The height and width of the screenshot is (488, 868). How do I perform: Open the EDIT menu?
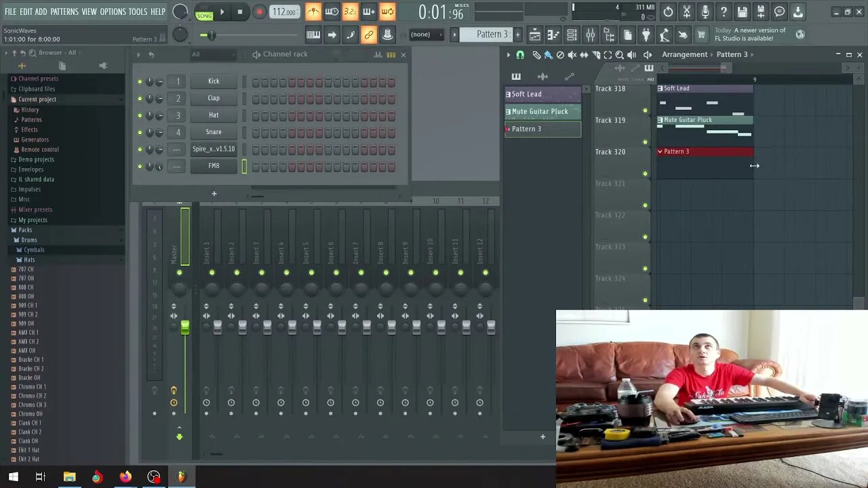pos(26,12)
